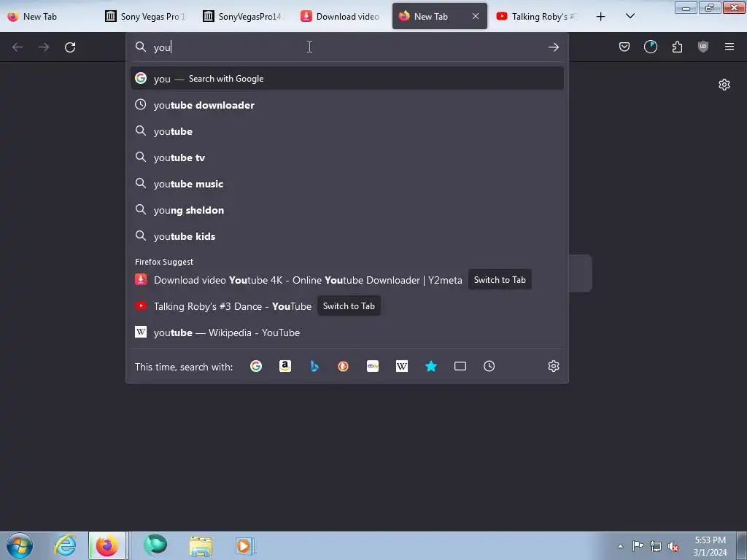Open search settings gear in dropdown
Viewport: 747px width, 560px height.
coord(553,366)
